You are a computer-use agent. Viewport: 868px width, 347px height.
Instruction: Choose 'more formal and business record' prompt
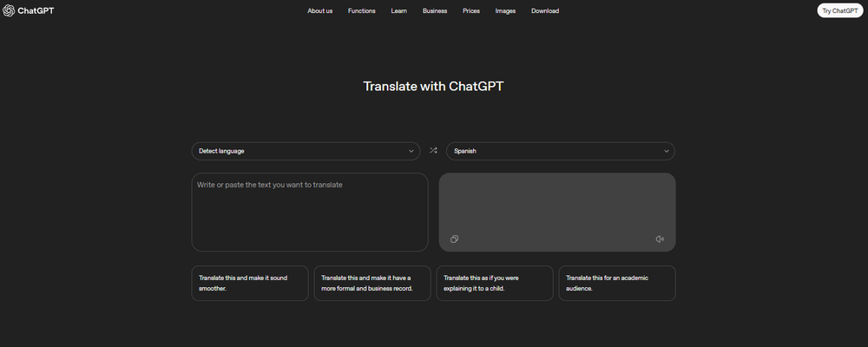(x=372, y=284)
